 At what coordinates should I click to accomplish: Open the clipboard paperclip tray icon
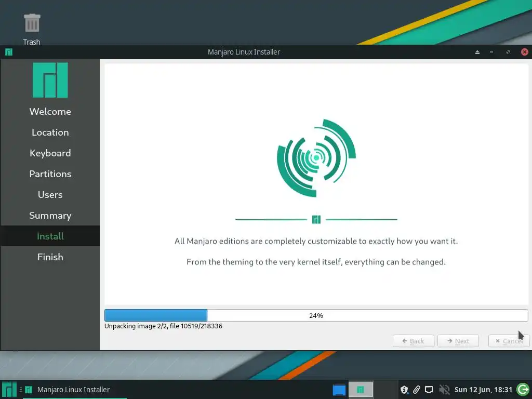tap(417, 390)
